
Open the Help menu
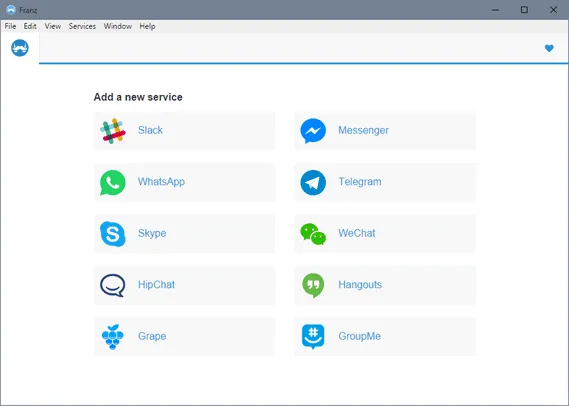pyautogui.click(x=147, y=26)
